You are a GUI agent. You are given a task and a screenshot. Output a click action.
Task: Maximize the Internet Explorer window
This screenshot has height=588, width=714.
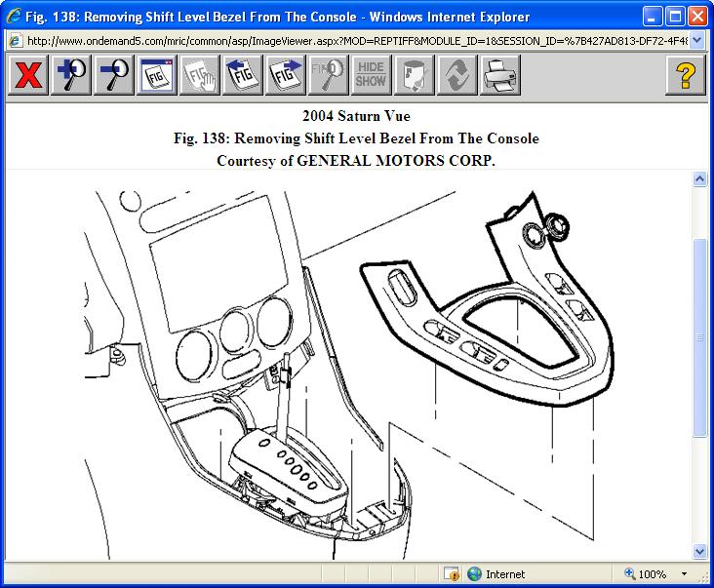[675, 17]
